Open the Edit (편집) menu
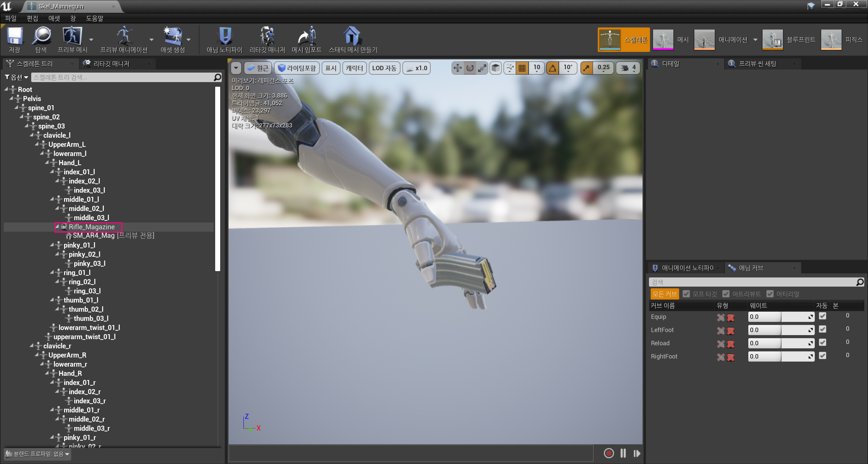 tap(32, 18)
